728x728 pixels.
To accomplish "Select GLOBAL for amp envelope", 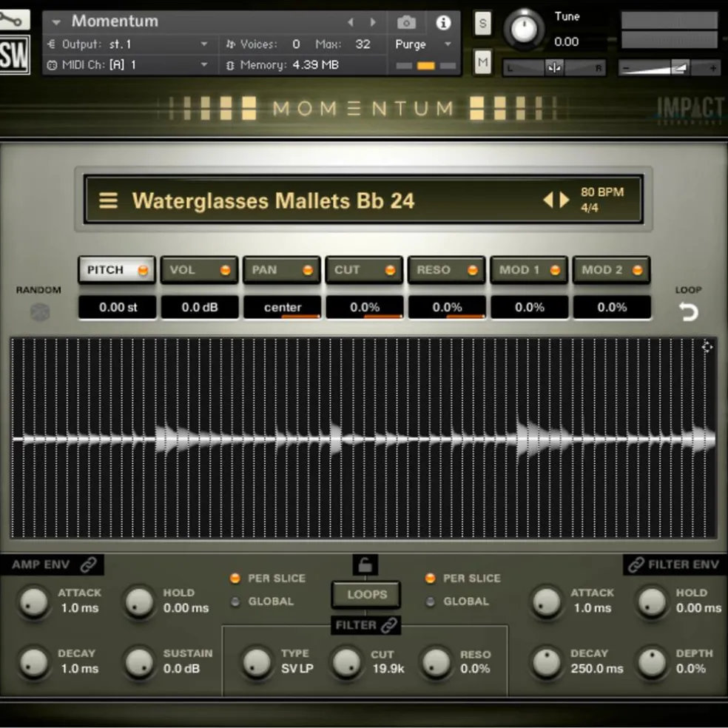I will tap(235, 601).
